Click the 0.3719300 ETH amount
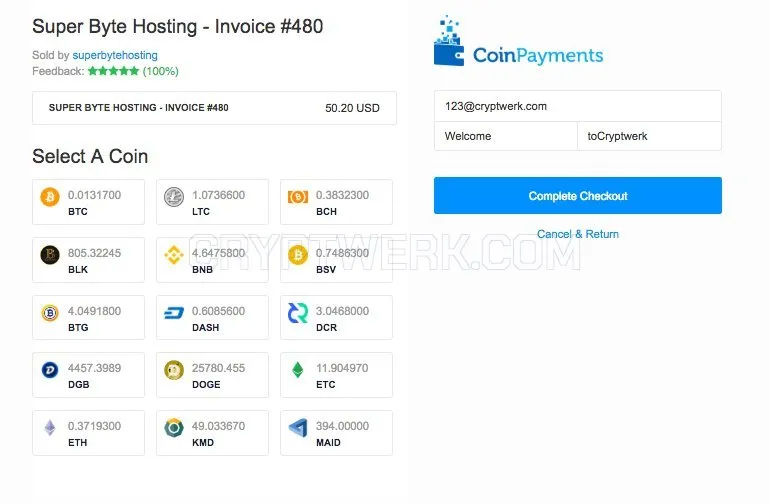Image resolution: width=770 pixels, height=504 pixels. coord(94,426)
